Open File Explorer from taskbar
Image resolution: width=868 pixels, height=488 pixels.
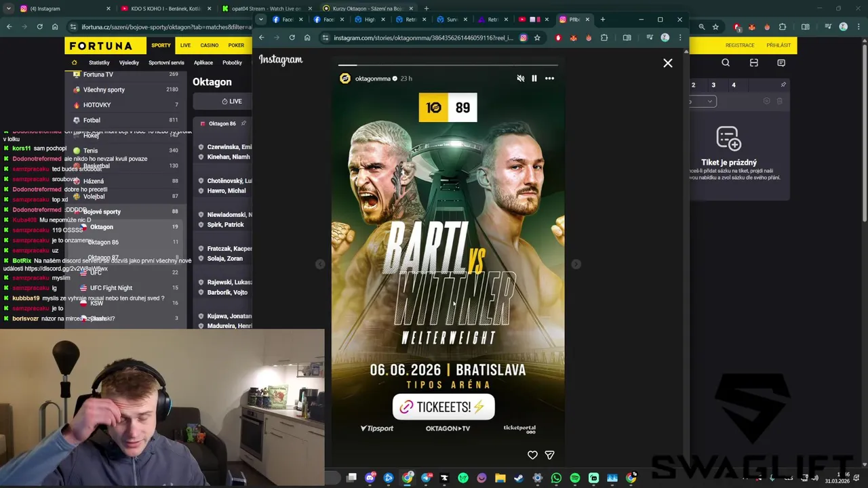[500, 478]
